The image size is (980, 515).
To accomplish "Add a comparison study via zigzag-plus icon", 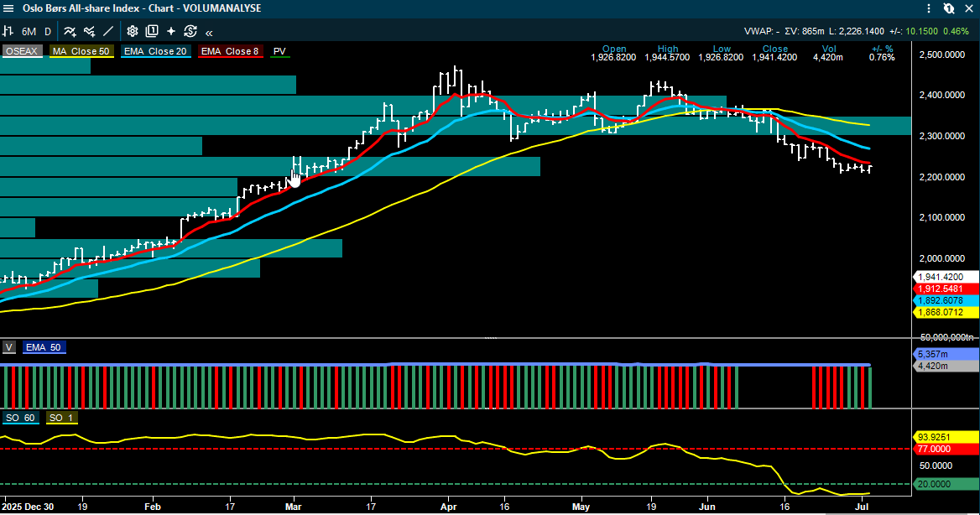I will [x=90, y=31].
